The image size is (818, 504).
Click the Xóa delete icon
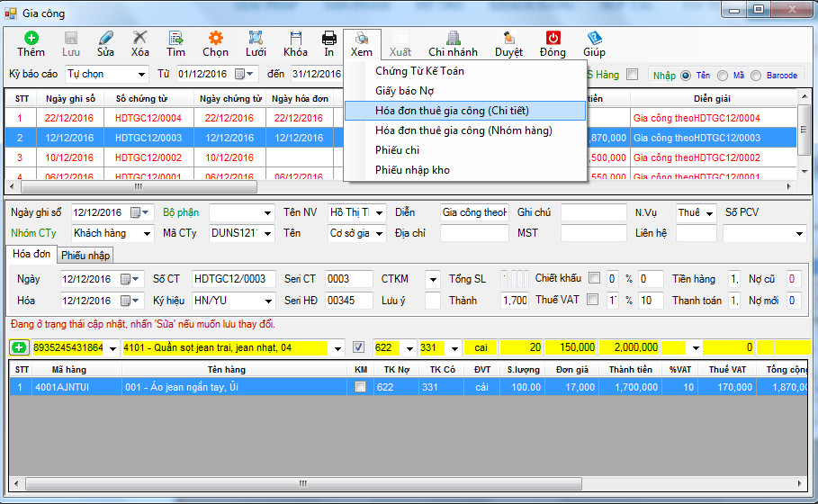[139, 38]
